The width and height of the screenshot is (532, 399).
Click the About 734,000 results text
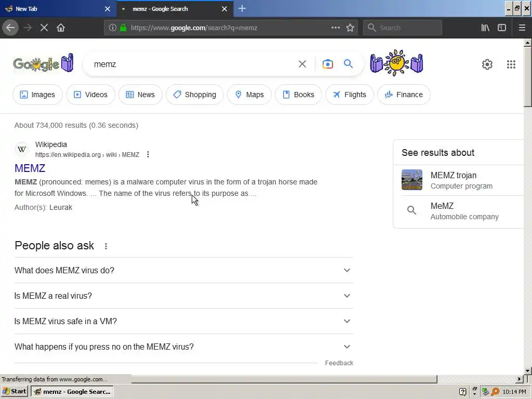(x=76, y=125)
